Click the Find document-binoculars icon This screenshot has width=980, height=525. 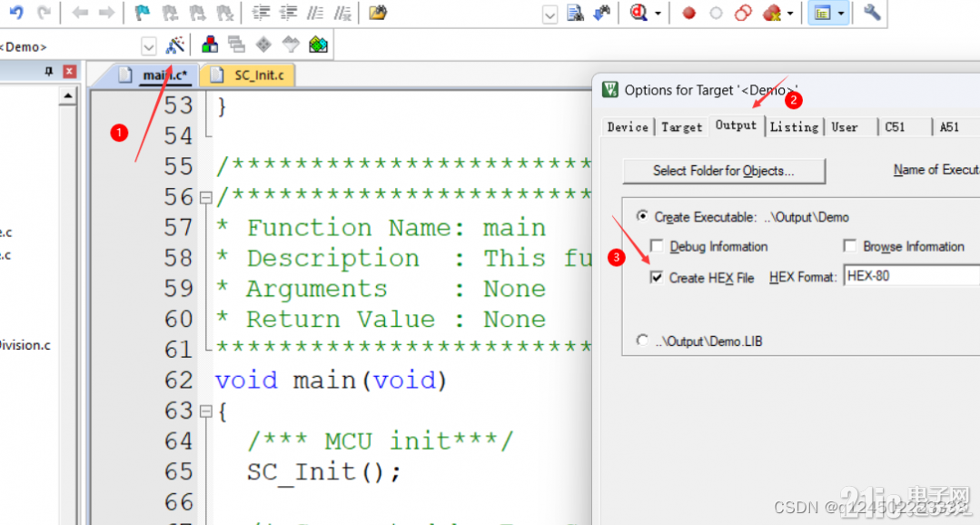pyautogui.click(x=575, y=13)
